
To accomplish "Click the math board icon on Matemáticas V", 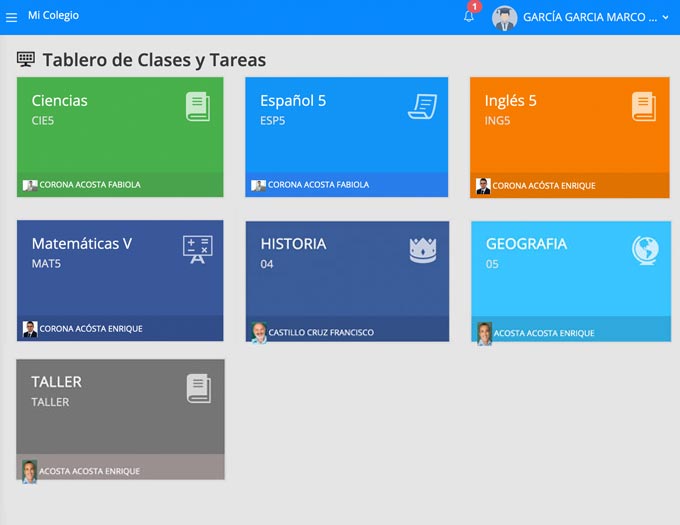I will click(x=198, y=249).
